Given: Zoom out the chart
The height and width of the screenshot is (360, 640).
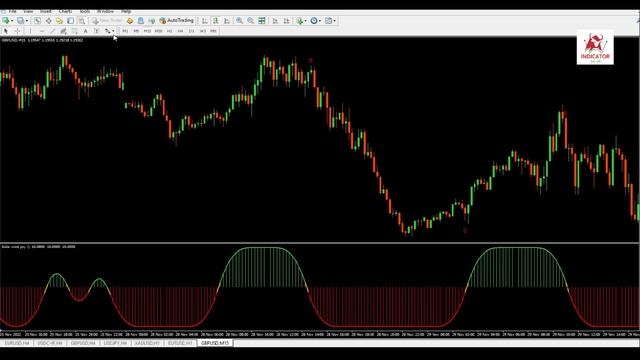Looking at the screenshot, I should tap(251, 20).
